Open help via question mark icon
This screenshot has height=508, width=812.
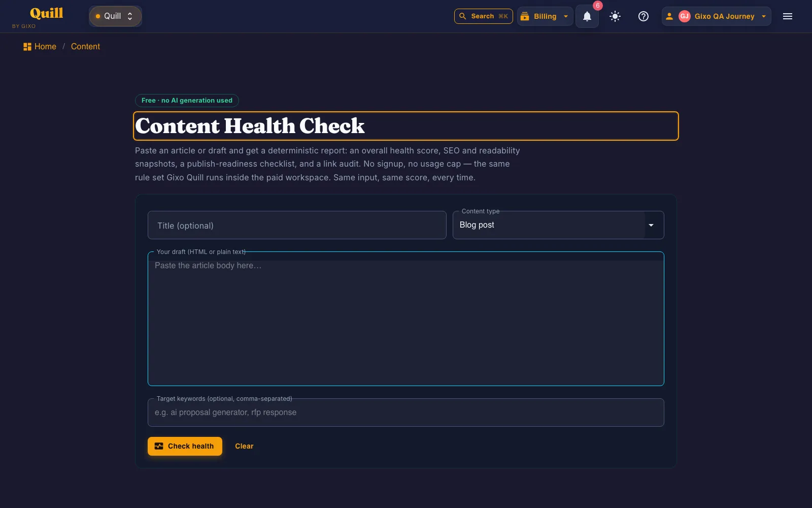tap(644, 16)
